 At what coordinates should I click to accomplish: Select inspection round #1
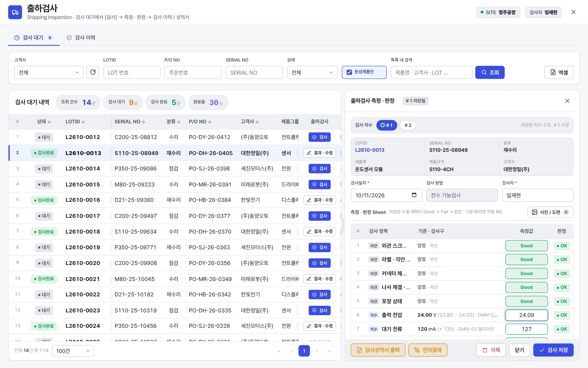[x=386, y=125]
